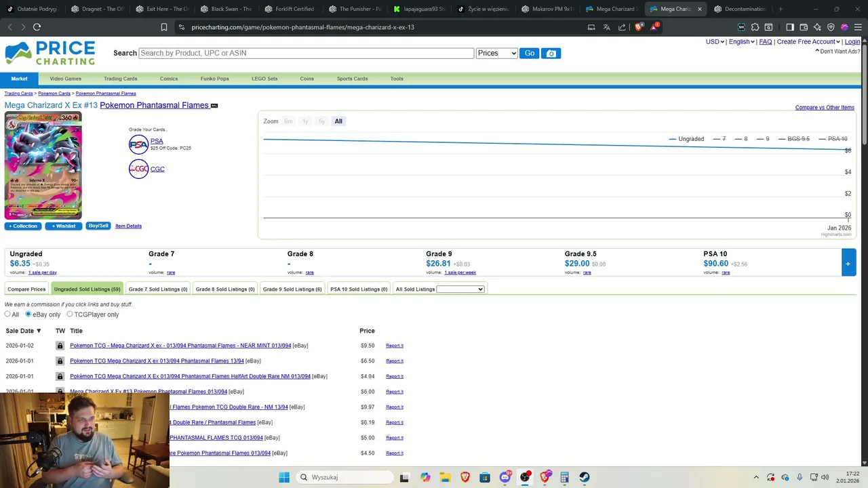Open the translate page icon in address bar
Viewport: 868px width, 488px height.
click(606, 27)
